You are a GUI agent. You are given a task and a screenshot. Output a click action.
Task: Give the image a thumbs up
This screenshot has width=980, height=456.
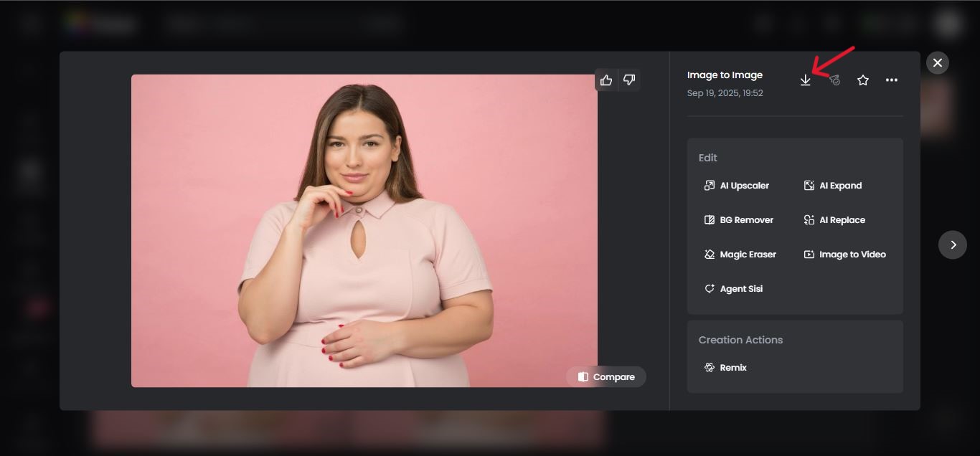pos(606,80)
